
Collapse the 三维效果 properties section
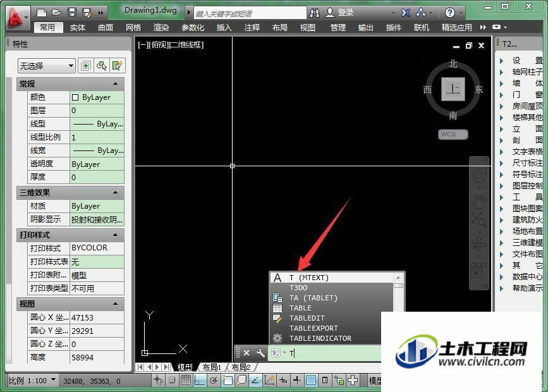[115, 193]
